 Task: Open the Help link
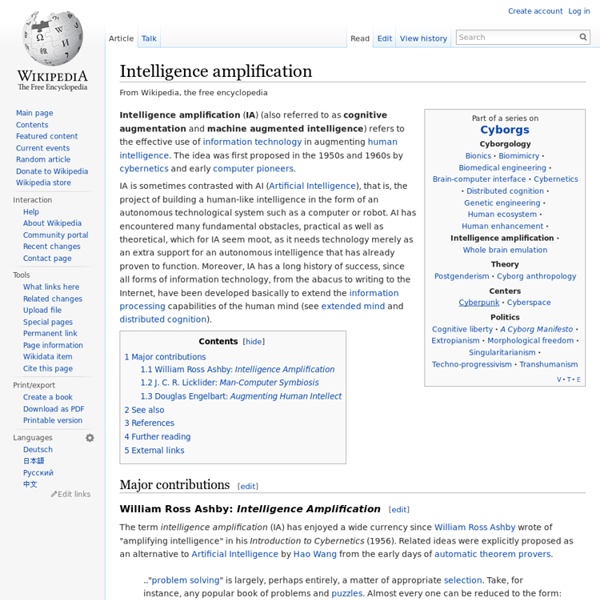click(x=31, y=212)
